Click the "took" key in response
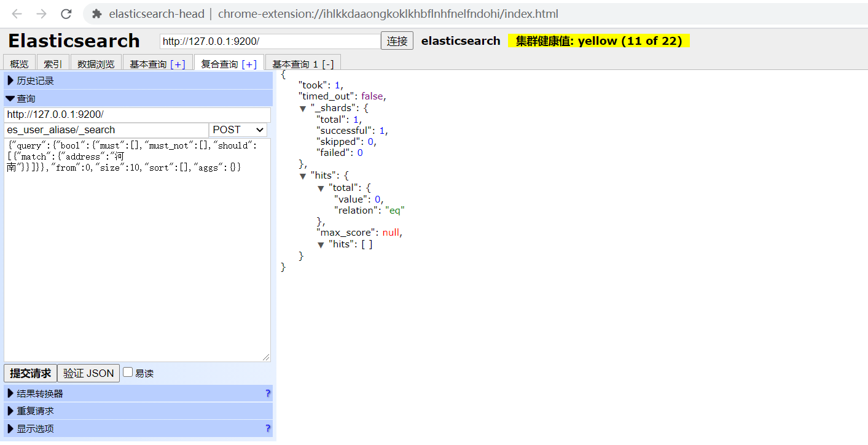 click(313, 85)
